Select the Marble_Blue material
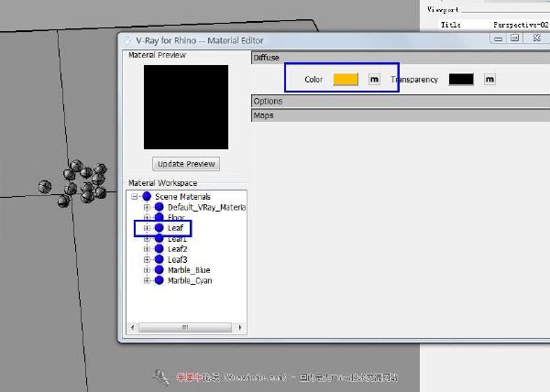 pyautogui.click(x=189, y=270)
